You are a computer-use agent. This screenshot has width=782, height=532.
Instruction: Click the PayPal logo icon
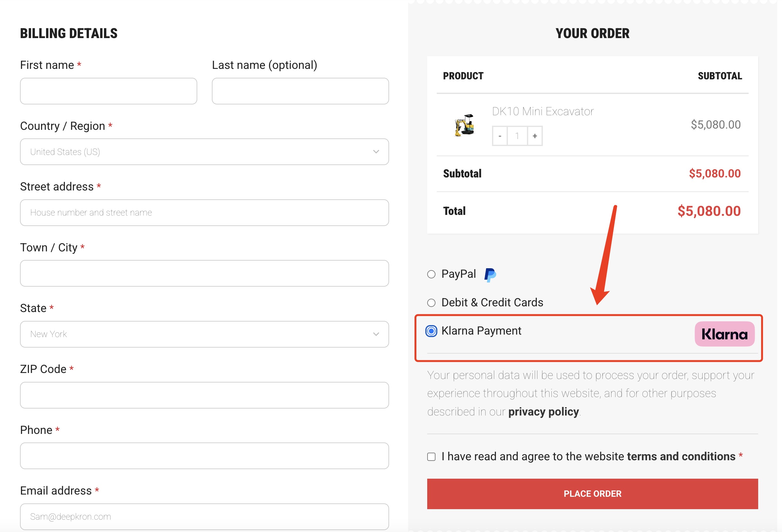(x=490, y=275)
